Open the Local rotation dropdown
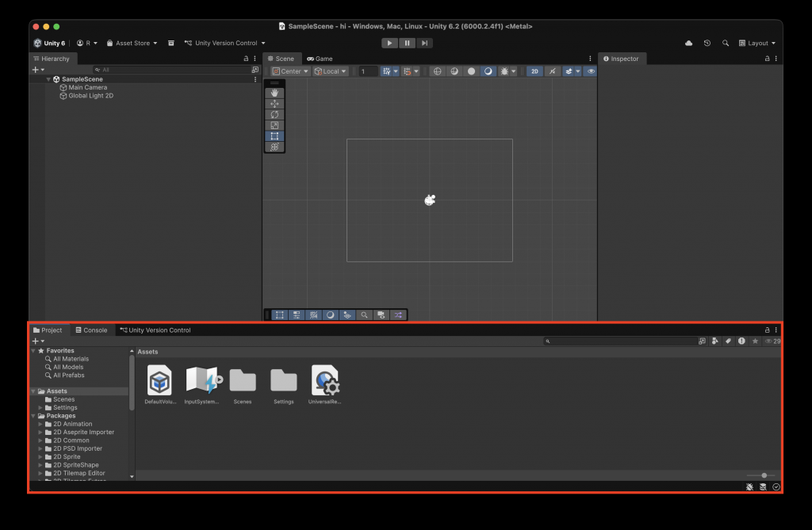Screen dimensions: 812x530 pos(331,71)
